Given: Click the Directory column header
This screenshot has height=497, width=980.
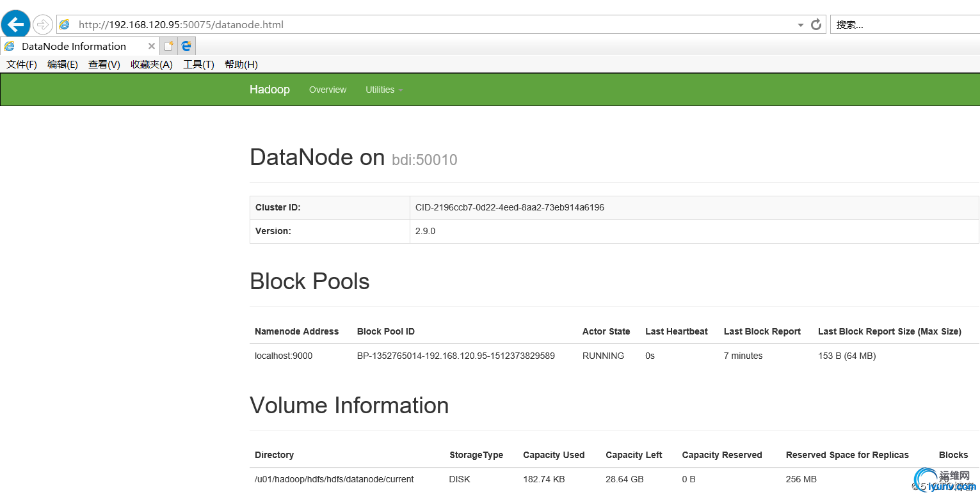Looking at the screenshot, I should click(x=274, y=455).
